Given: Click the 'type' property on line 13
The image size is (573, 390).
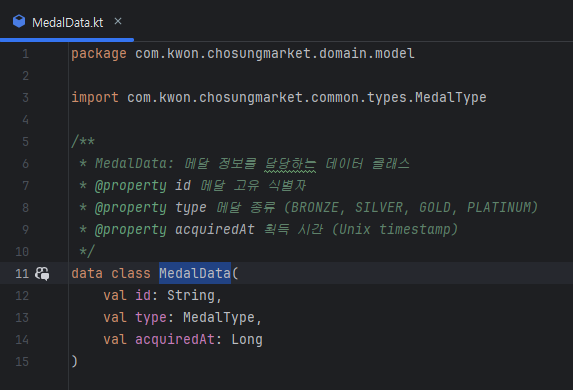Looking at the screenshot, I should pyautogui.click(x=151, y=317).
